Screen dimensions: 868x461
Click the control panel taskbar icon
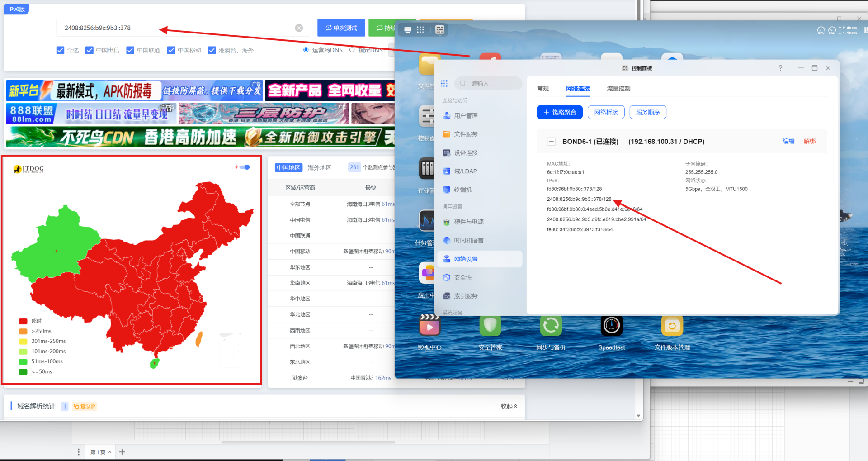click(x=439, y=30)
